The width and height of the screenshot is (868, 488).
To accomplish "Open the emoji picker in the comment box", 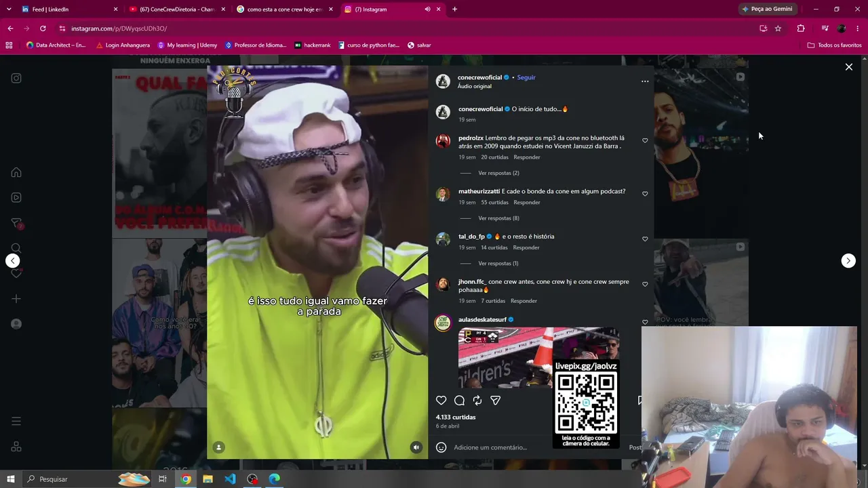I will click(x=441, y=447).
